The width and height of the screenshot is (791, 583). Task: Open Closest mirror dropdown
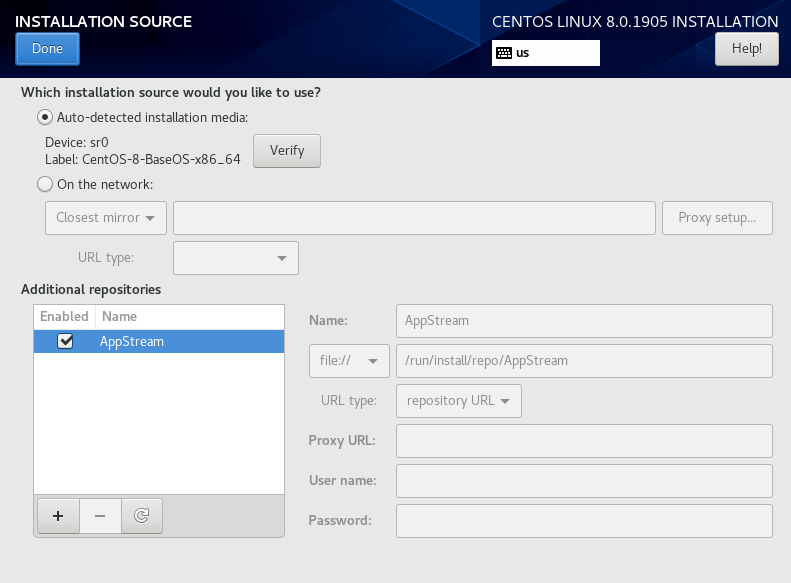point(106,218)
